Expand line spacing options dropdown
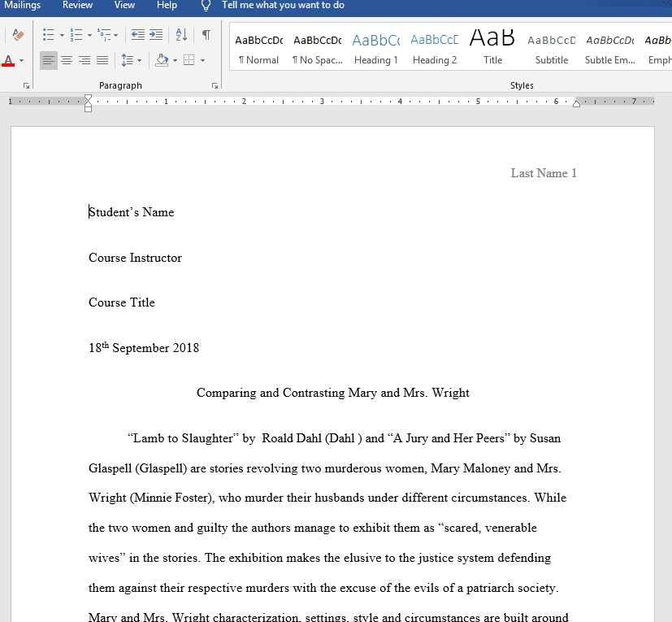This screenshot has width=672, height=622. [140, 60]
